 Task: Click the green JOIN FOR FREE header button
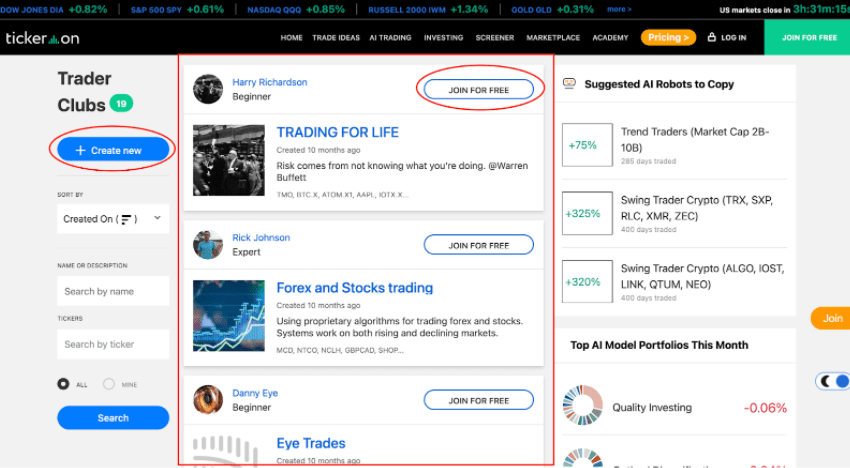point(809,37)
